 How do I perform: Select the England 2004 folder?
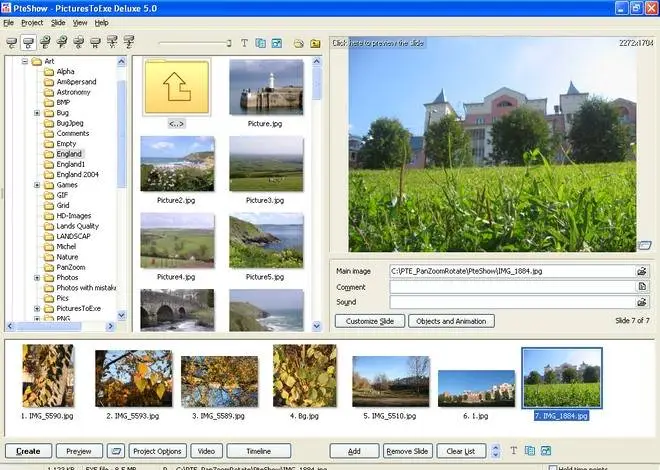point(78,175)
